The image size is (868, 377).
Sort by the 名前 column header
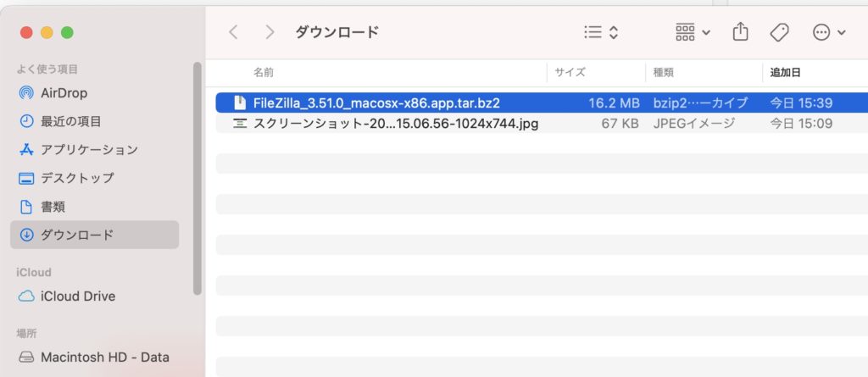[x=264, y=73]
